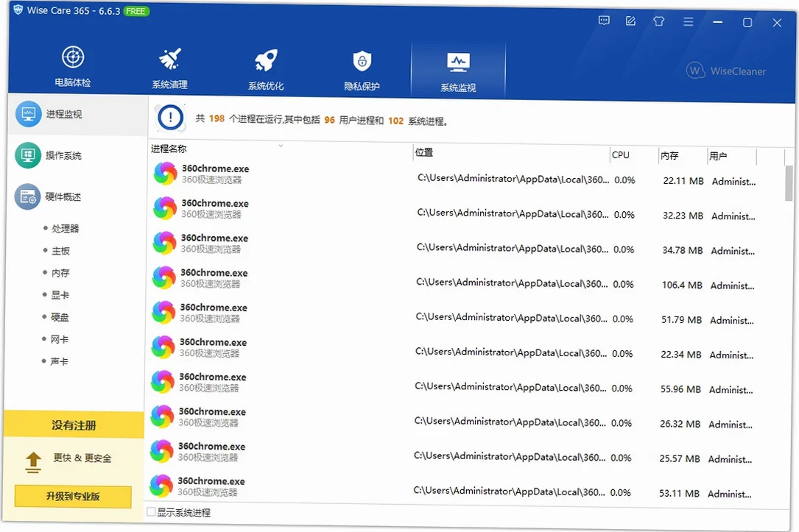Viewport: 799px width, 532px height.
Task: Toggle the 显示系统进程 checkbox
Action: click(x=151, y=511)
